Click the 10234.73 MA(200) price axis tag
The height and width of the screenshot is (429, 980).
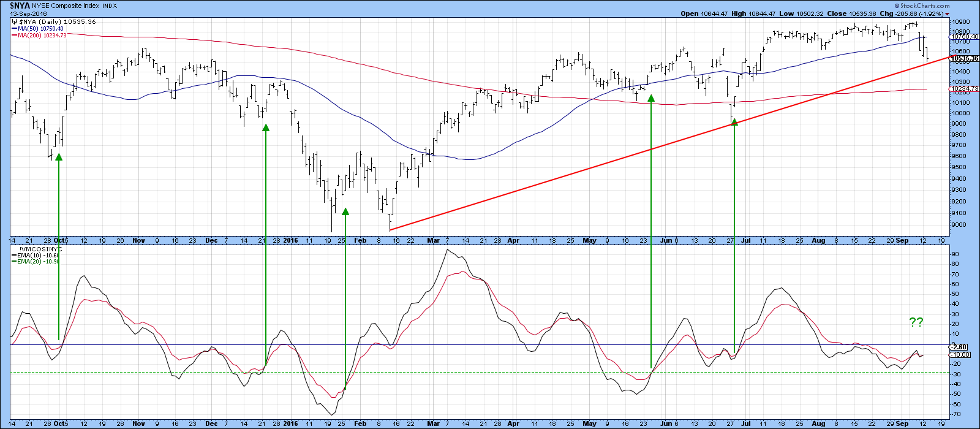[x=964, y=89]
